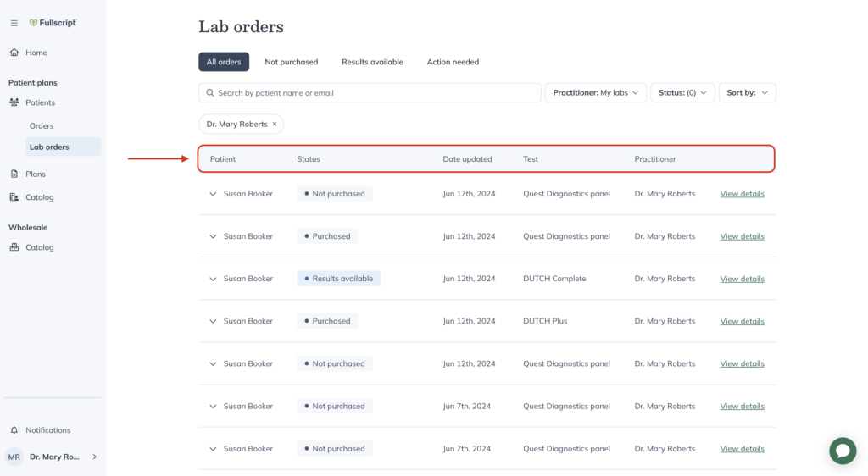Open the hamburger menu icon
The image size is (868, 476).
click(x=14, y=23)
